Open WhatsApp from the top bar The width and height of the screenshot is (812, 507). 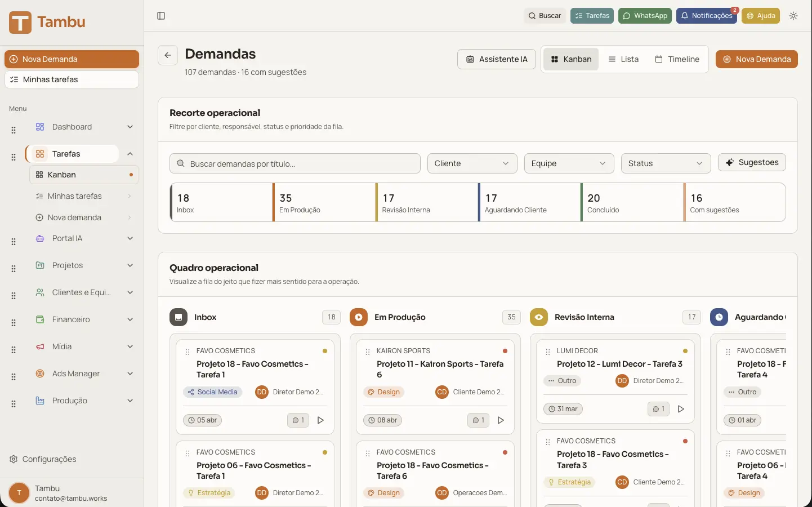pos(645,15)
